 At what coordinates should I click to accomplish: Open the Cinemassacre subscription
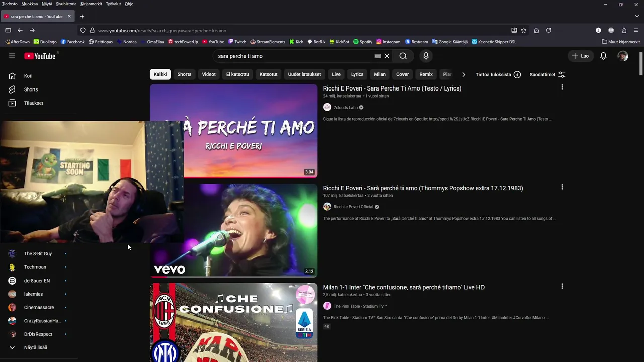(38, 307)
